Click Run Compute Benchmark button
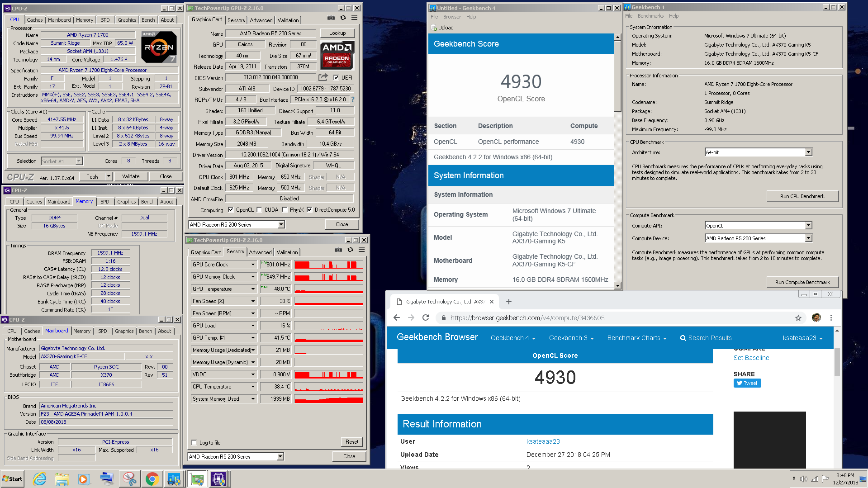868x488 pixels. point(802,282)
